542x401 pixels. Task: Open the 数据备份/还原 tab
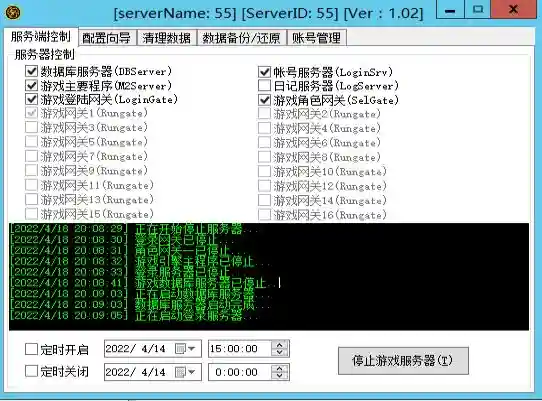[242, 38]
